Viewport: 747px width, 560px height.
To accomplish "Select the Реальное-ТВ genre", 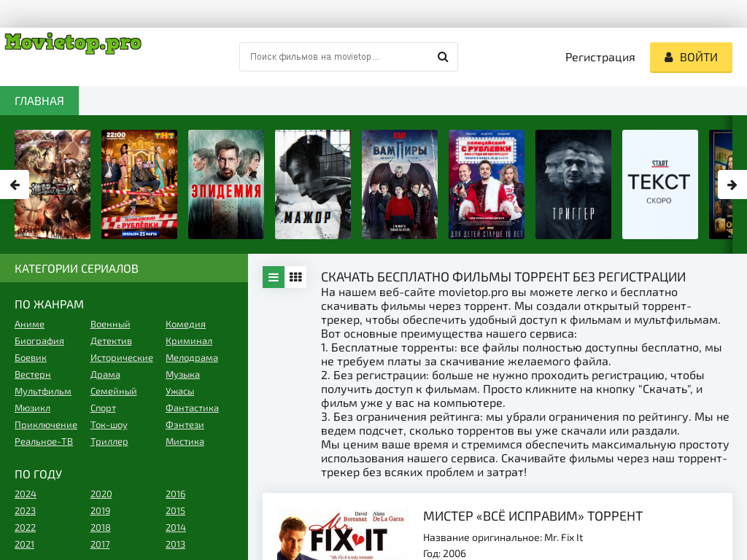I will pyautogui.click(x=44, y=441).
